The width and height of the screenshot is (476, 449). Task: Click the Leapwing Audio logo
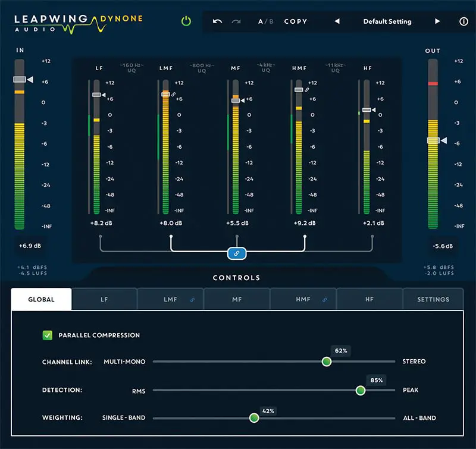tap(77, 22)
